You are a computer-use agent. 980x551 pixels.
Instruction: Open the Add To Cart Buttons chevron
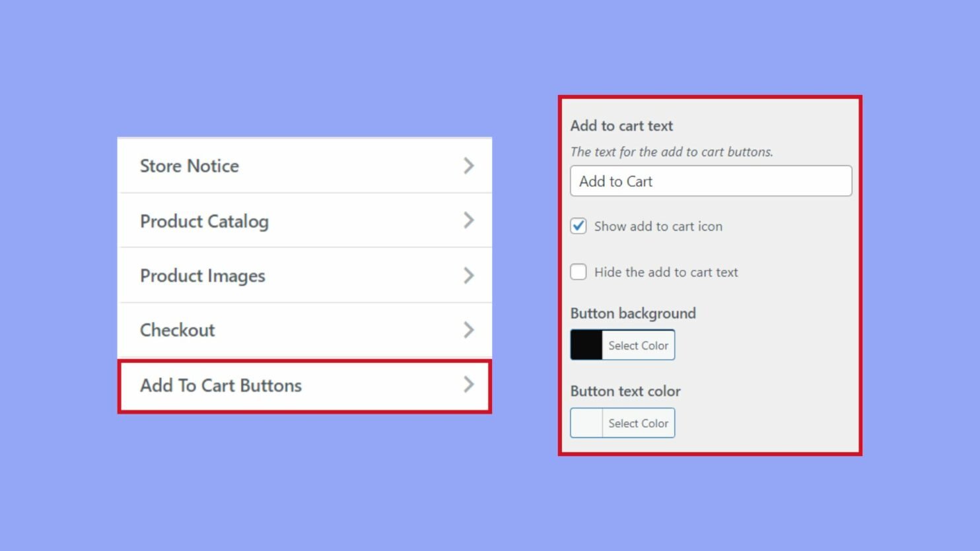tap(469, 385)
